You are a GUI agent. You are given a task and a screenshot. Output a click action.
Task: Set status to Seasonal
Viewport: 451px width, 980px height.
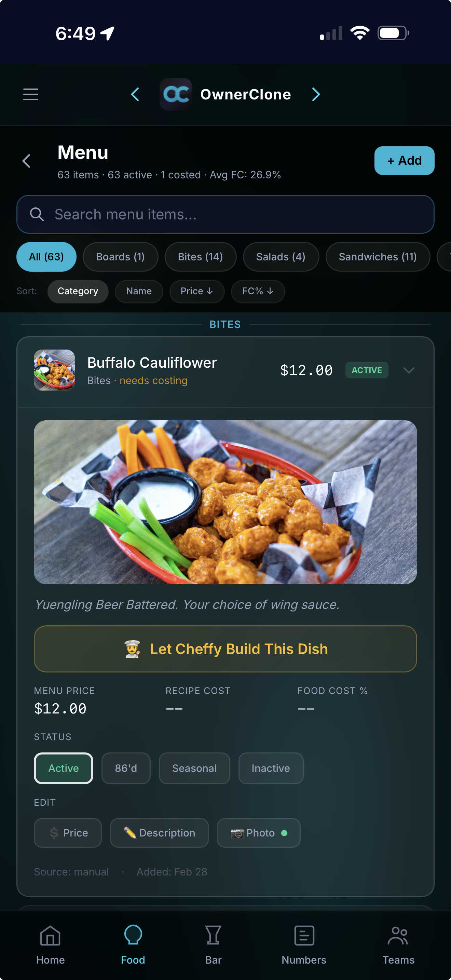(x=194, y=768)
